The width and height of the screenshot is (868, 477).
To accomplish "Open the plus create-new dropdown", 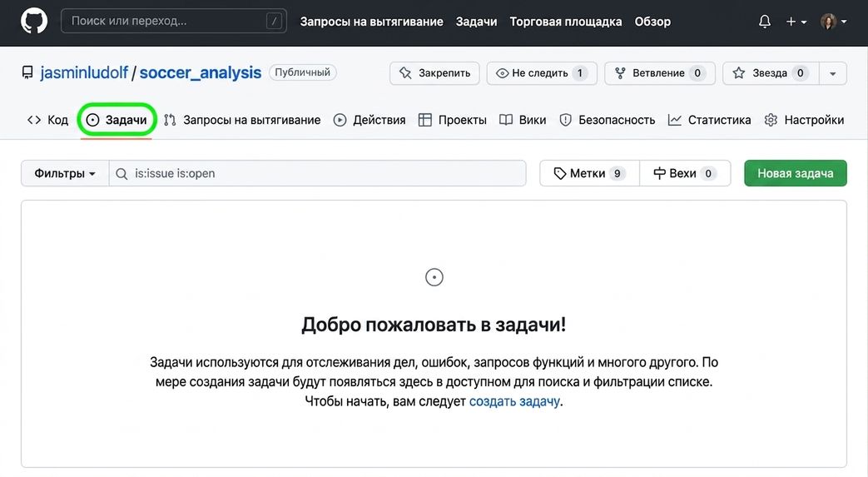I will pyautogui.click(x=796, y=22).
